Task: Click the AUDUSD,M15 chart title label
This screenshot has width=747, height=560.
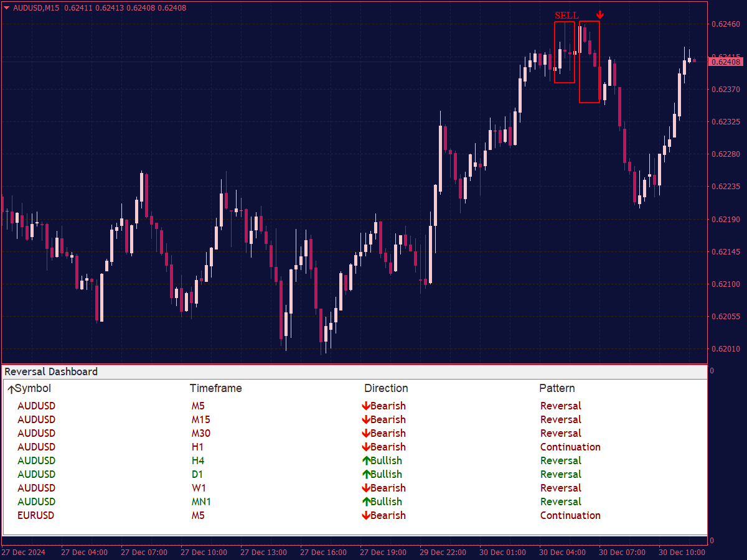Action: point(37,9)
